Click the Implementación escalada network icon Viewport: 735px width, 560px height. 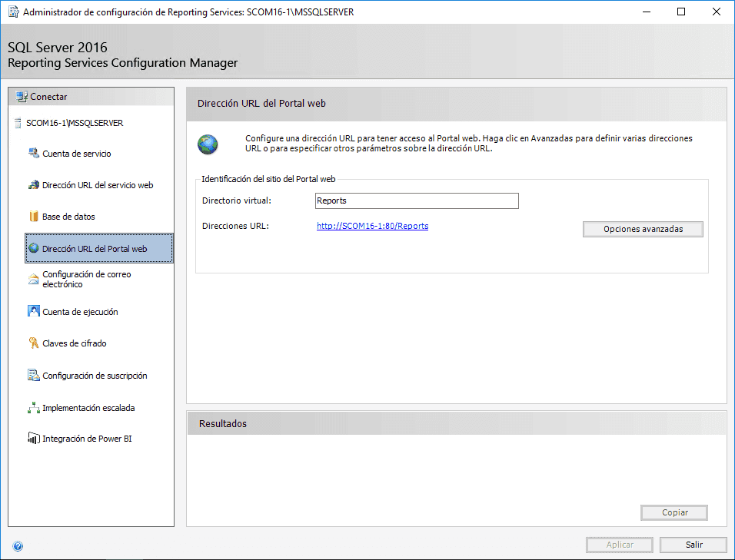coord(33,407)
